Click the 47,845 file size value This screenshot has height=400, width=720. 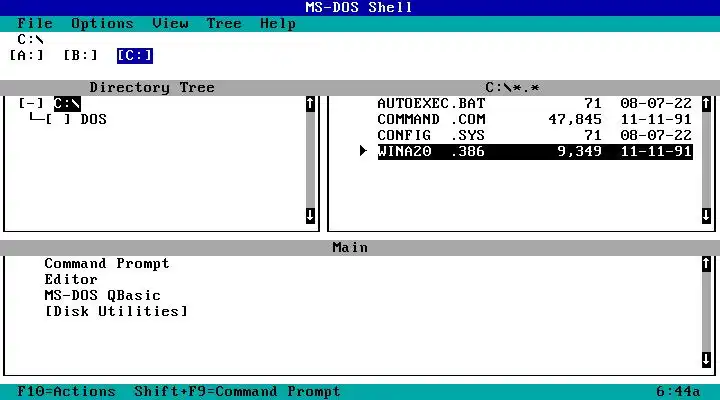coord(575,119)
